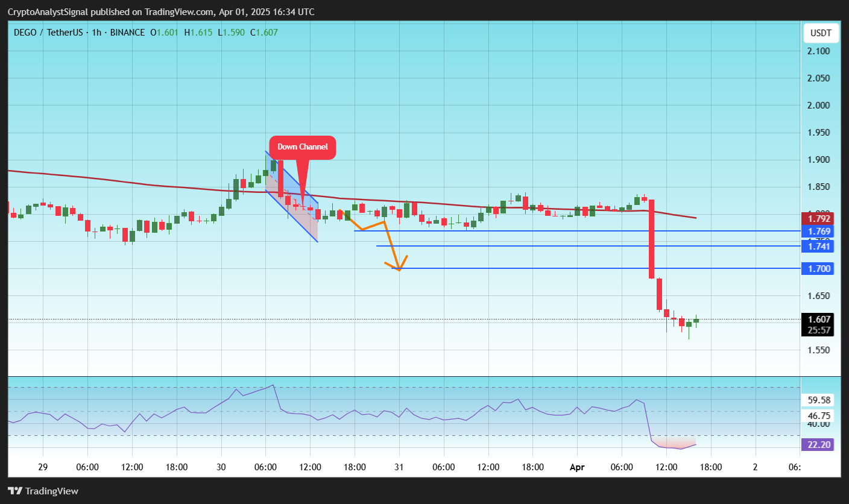The width and height of the screenshot is (849, 504).
Task: Click the current price 1.607 label
Action: coord(818,320)
